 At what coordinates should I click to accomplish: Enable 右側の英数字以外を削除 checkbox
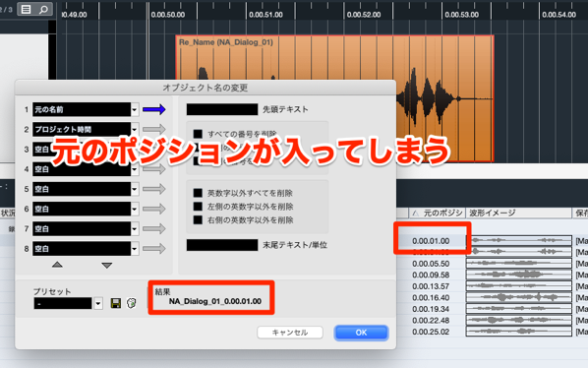coord(198,219)
